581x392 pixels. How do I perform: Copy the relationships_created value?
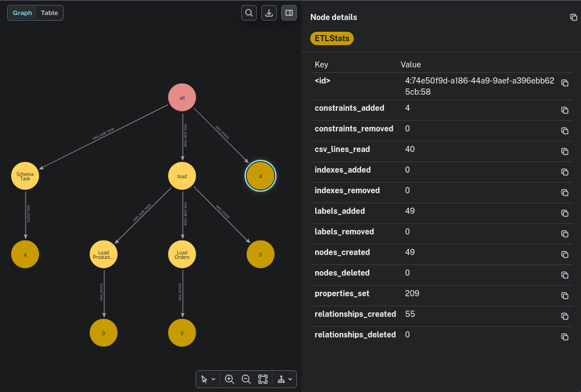tap(564, 316)
